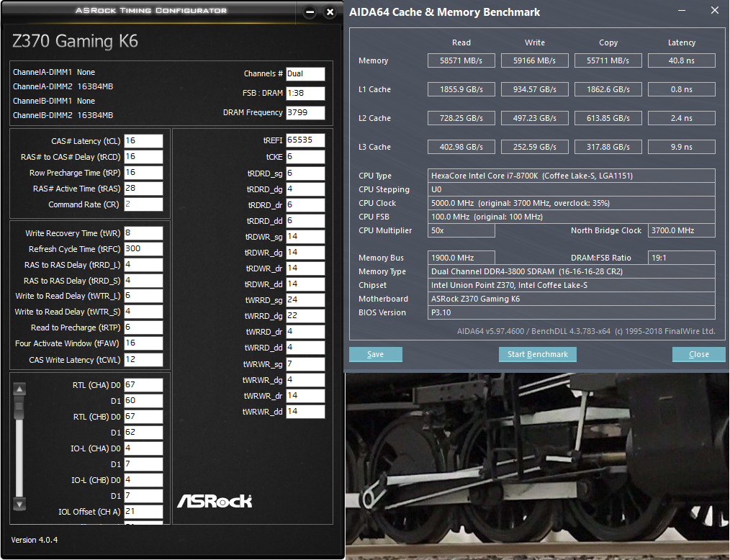Viewport: 730px width, 560px height.
Task: Click the Memory Read result box
Action: click(x=461, y=61)
